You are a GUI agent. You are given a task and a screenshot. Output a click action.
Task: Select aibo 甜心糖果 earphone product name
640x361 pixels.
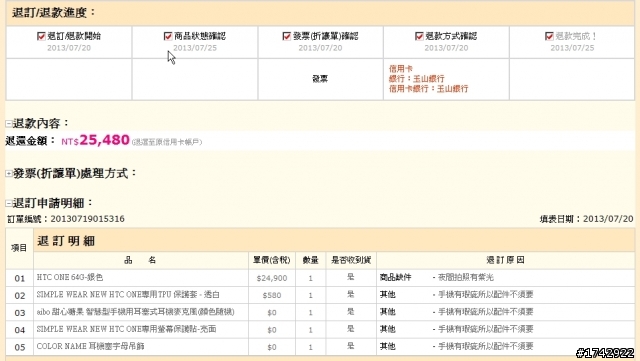point(136,312)
